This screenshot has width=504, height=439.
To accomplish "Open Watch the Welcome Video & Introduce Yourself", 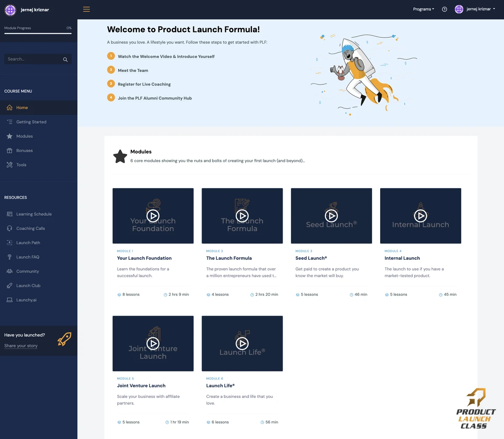I will (x=166, y=57).
